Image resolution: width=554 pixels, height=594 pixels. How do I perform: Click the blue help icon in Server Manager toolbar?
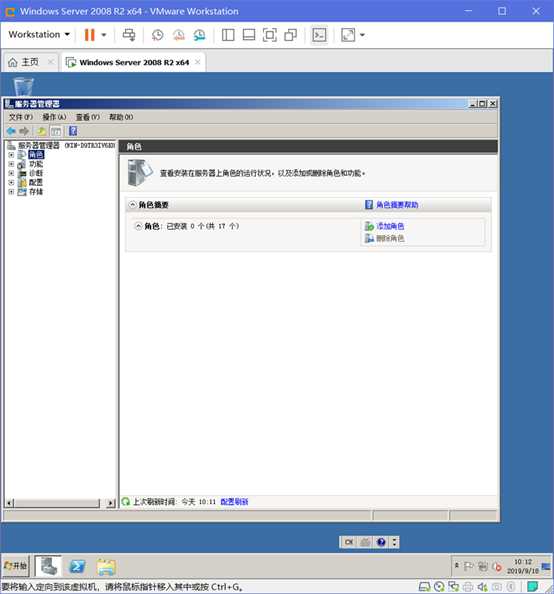click(x=73, y=131)
